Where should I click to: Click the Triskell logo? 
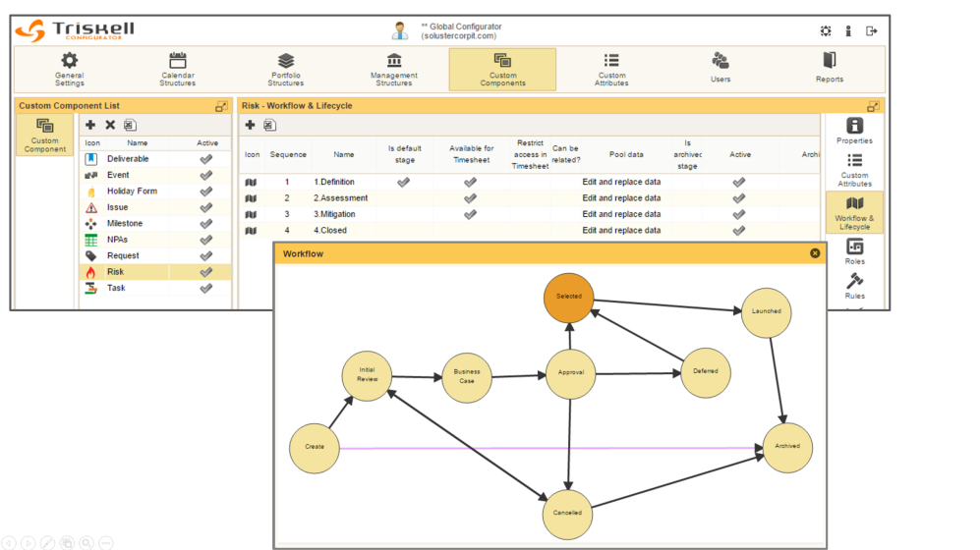[75, 30]
